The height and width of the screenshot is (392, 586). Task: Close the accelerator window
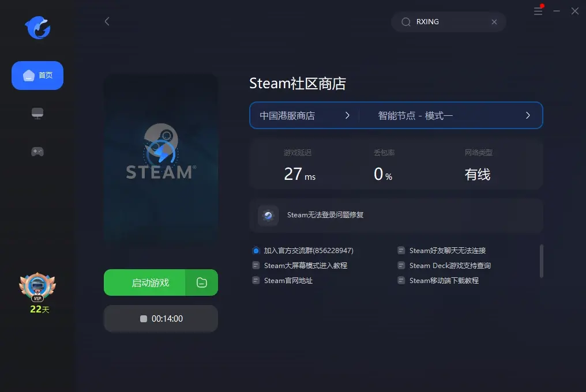(x=575, y=11)
